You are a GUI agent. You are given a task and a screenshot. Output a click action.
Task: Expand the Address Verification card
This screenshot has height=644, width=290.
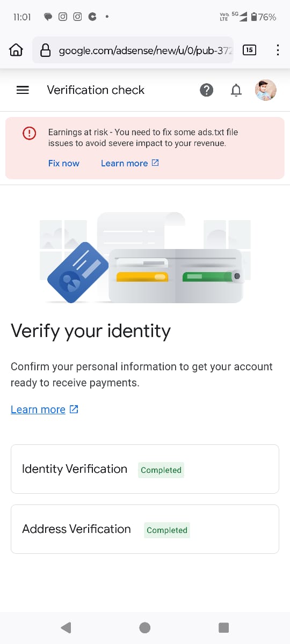[145, 529]
